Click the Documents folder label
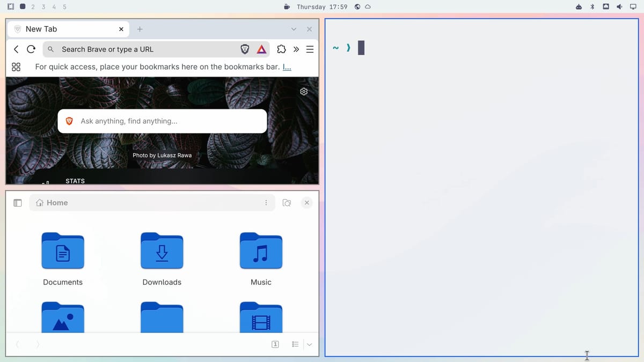This screenshot has height=362, width=644. coord(63,282)
